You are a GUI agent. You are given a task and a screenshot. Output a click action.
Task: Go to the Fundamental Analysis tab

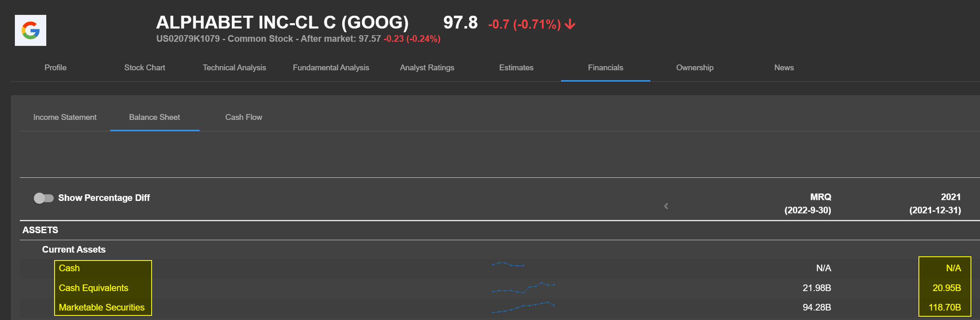pos(331,67)
